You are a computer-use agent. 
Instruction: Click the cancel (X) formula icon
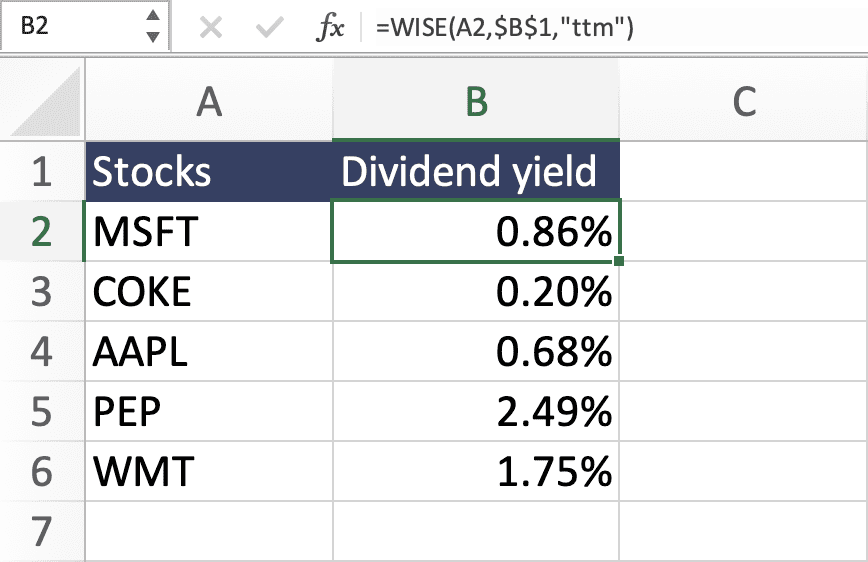[210, 28]
